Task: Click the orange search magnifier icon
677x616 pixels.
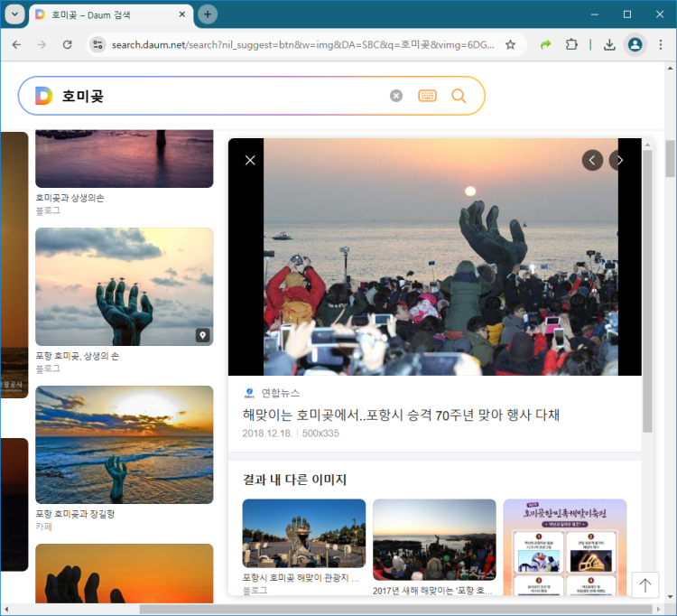Action: (x=459, y=96)
